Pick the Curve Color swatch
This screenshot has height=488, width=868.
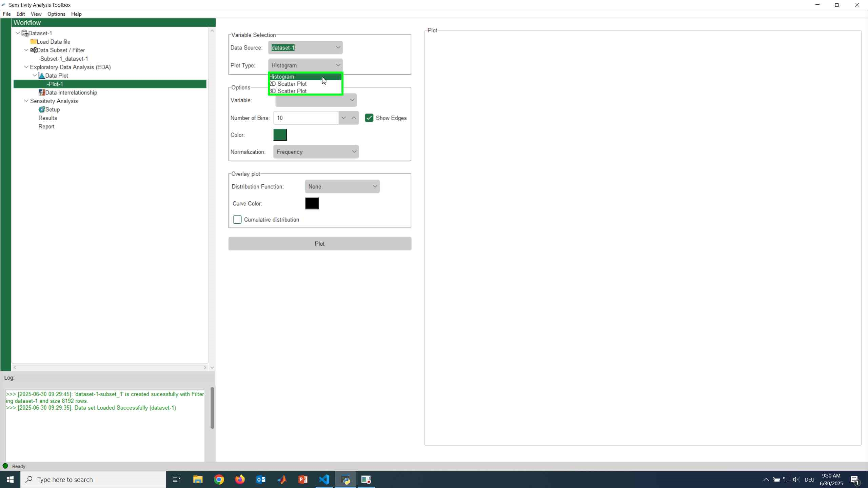point(312,204)
